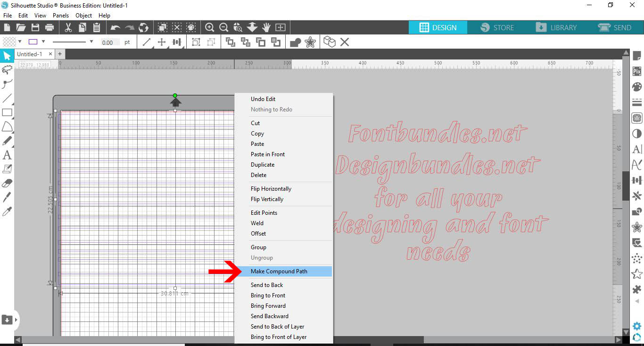This screenshot has height=346, width=644.
Task: Open the fill pattern dropdown arrow
Action: coord(20,42)
